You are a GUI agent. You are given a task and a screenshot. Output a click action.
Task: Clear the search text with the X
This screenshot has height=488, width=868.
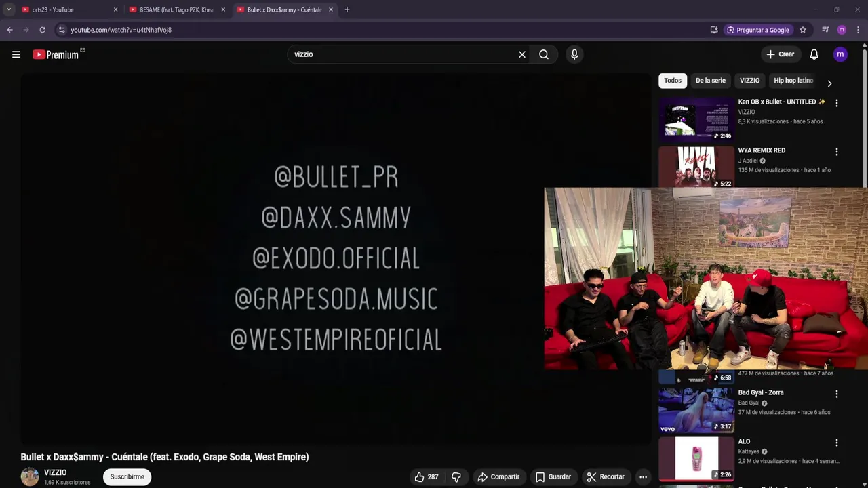coord(522,54)
